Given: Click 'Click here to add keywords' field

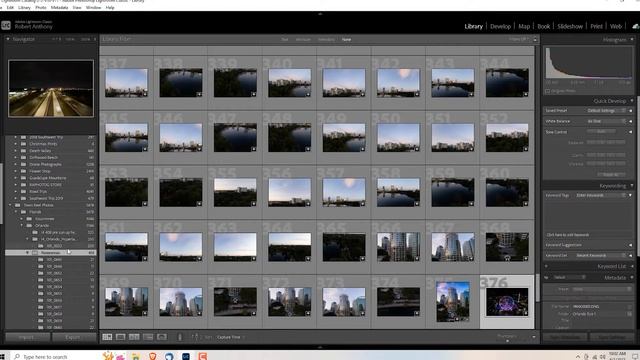Looking at the screenshot, I should tap(567, 235).
